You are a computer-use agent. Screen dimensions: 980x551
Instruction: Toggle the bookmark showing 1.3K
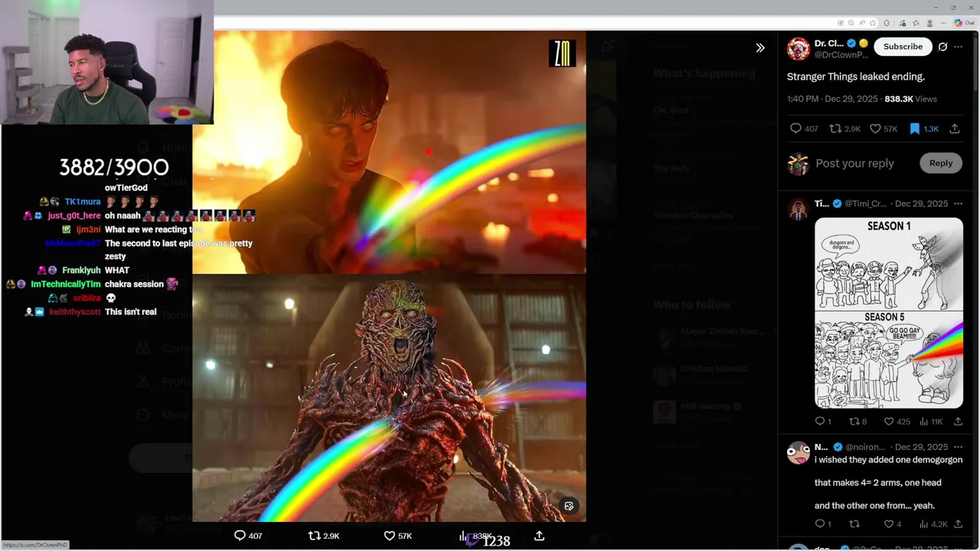(923, 129)
